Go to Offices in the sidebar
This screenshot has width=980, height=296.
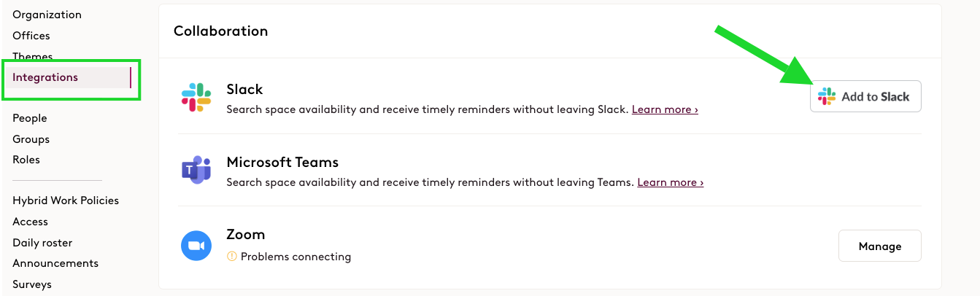[31, 36]
